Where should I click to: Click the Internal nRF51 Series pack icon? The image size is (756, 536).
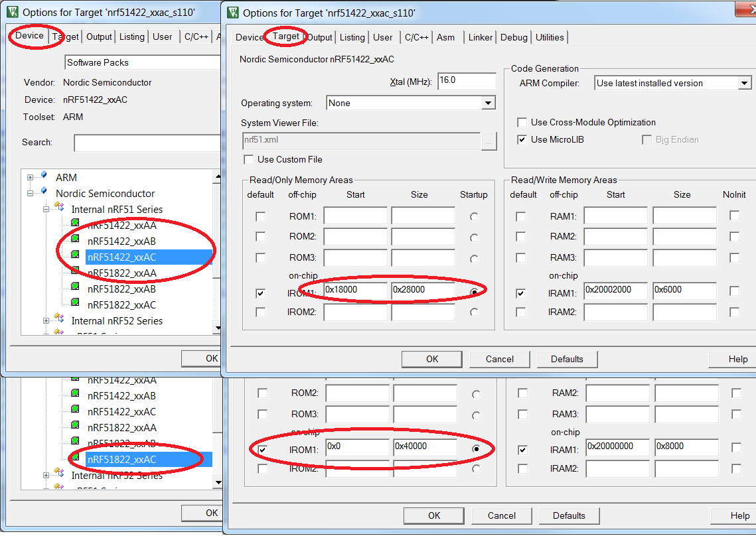pos(59,207)
